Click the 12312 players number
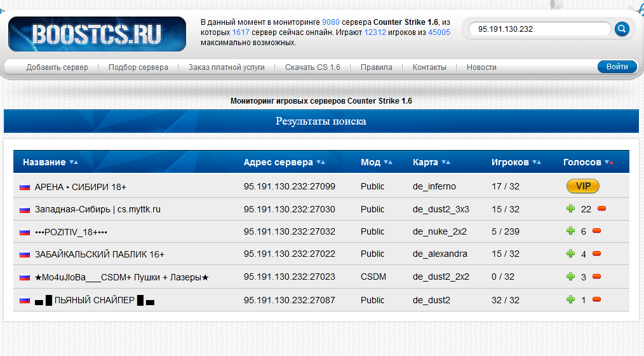The height and width of the screenshot is (356, 644). pos(375,32)
